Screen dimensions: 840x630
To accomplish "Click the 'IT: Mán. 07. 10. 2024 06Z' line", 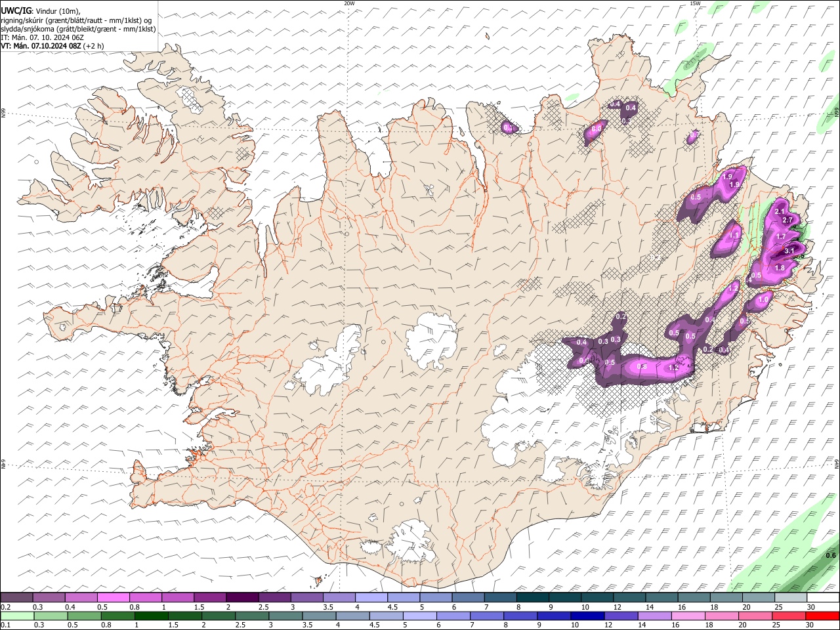I will point(43,37).
